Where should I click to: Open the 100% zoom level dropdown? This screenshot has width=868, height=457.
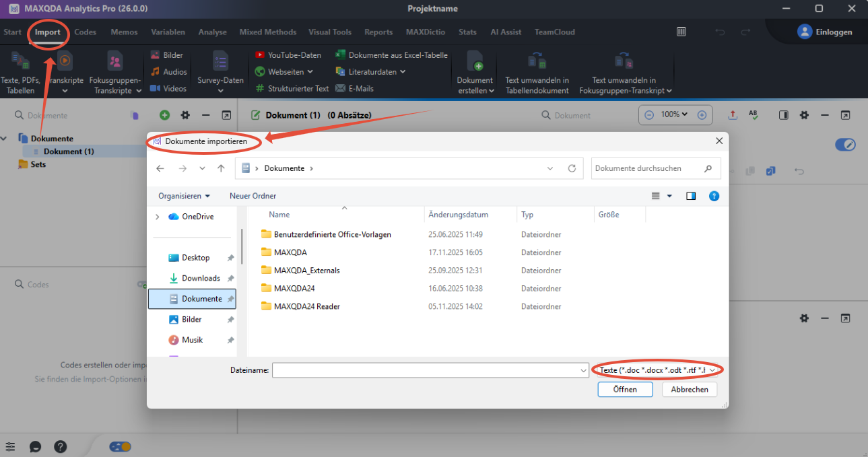coord(674,114)
